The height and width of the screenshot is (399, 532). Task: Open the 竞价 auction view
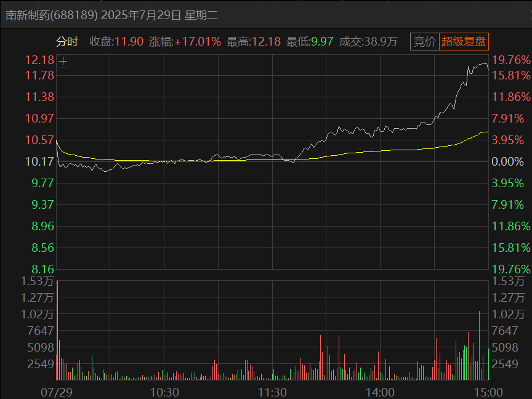[x=424, y=42]
